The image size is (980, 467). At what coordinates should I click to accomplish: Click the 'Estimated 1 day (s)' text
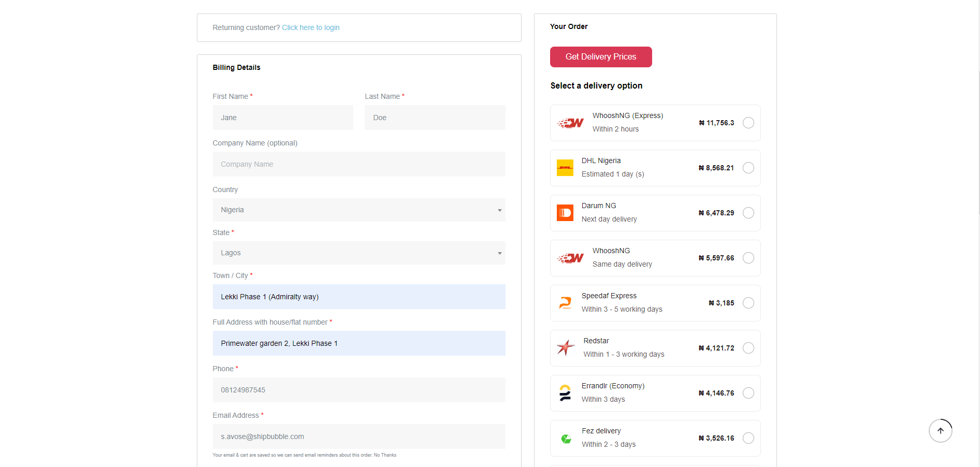point(613,174)
